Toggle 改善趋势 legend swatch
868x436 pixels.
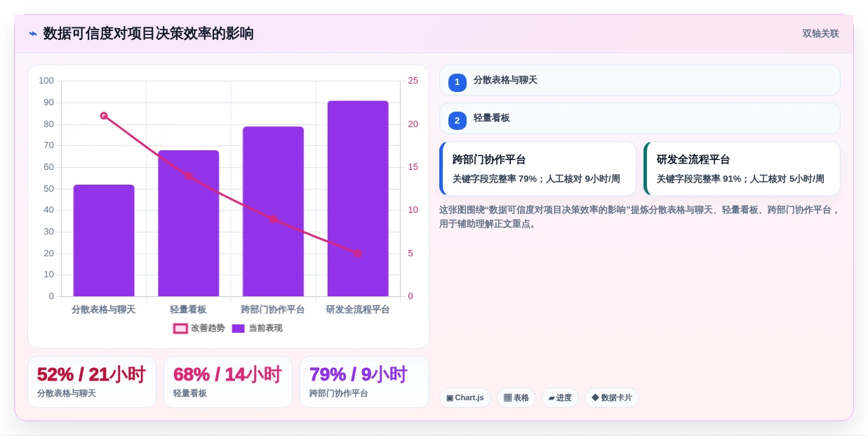coord(180,329)
